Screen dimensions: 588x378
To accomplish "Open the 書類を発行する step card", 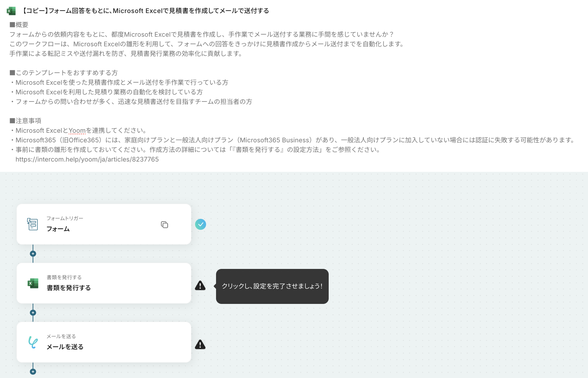I will (104, 283).
